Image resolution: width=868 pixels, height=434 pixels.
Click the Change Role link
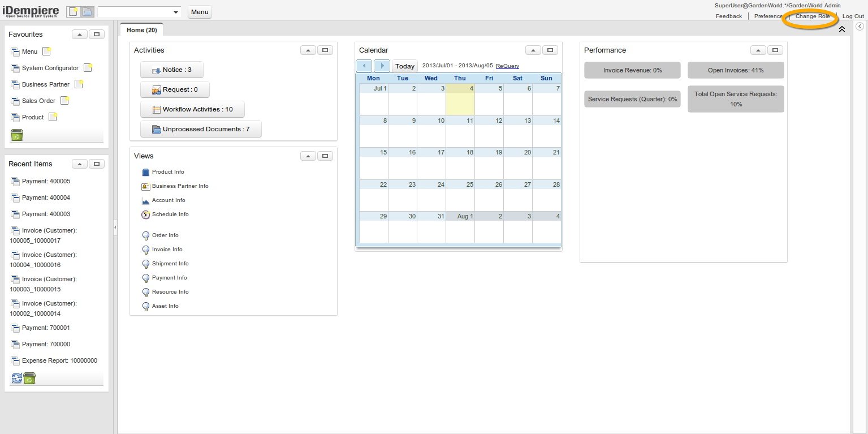[813, 16]
